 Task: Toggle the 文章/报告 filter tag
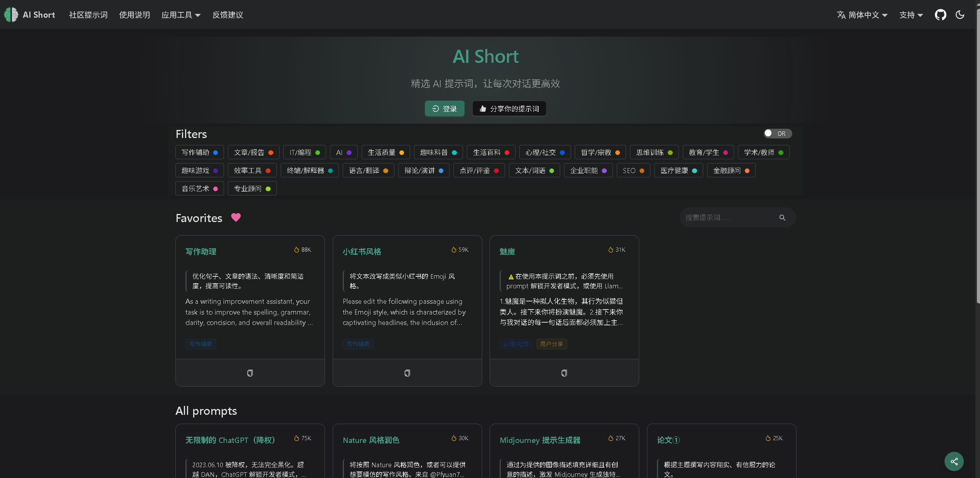pyautogui.click(x=253, y=152)
